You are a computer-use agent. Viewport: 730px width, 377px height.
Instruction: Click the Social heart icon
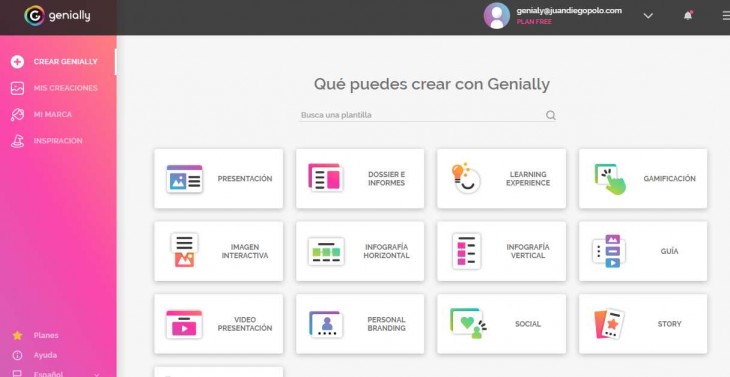pyautogui.click(x=468, y=323)
